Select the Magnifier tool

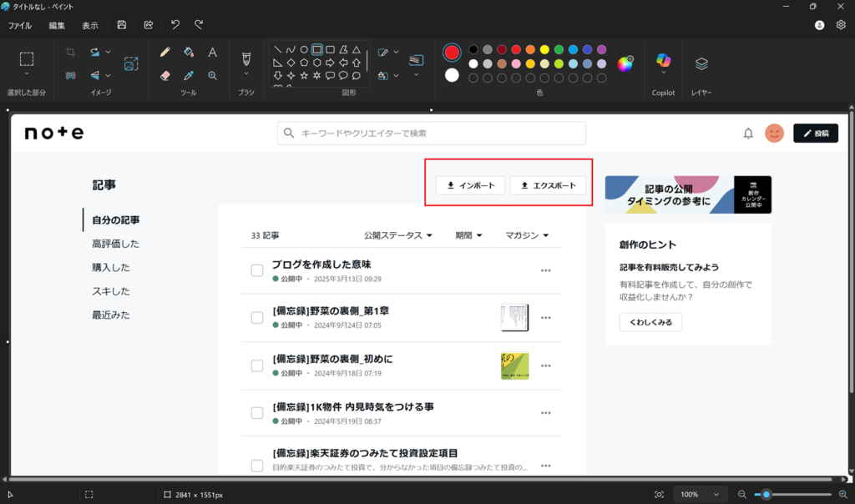213,76
